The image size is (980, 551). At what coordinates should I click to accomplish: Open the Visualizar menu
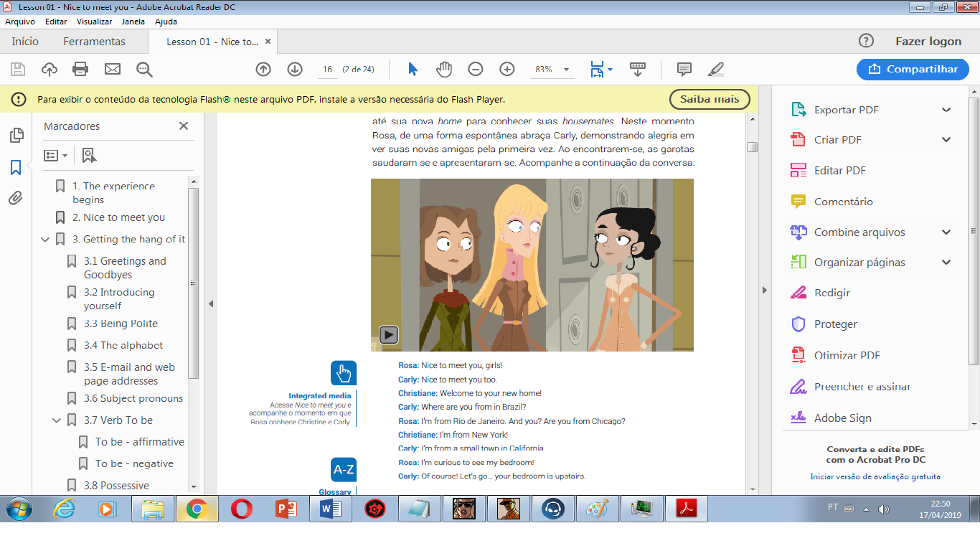click(94, 22)
